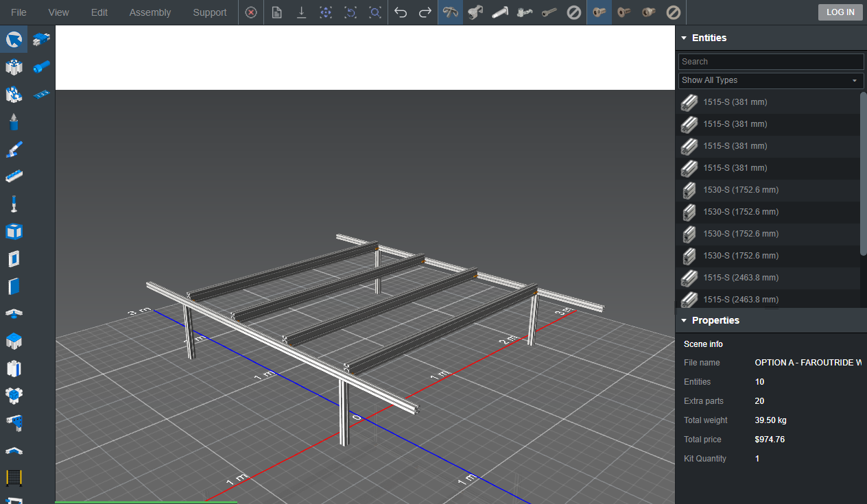Open the extrusion profile tool

(x=14, y=67)
